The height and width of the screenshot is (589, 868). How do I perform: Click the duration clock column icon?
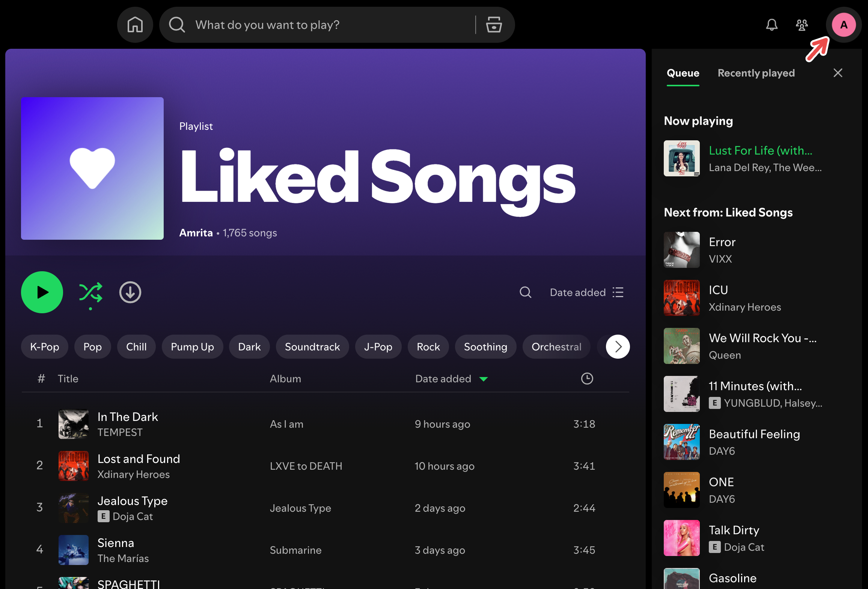point(587,379)
